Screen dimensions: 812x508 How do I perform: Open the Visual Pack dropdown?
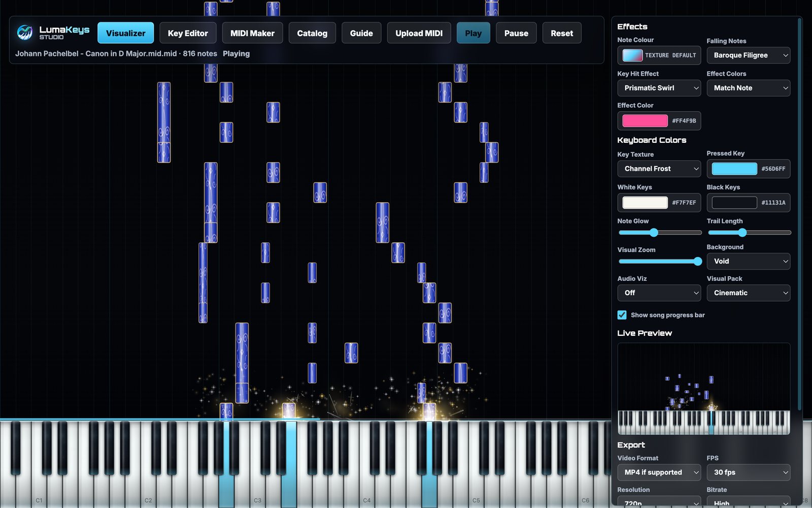pyautogui.click(x=748, y=293)
